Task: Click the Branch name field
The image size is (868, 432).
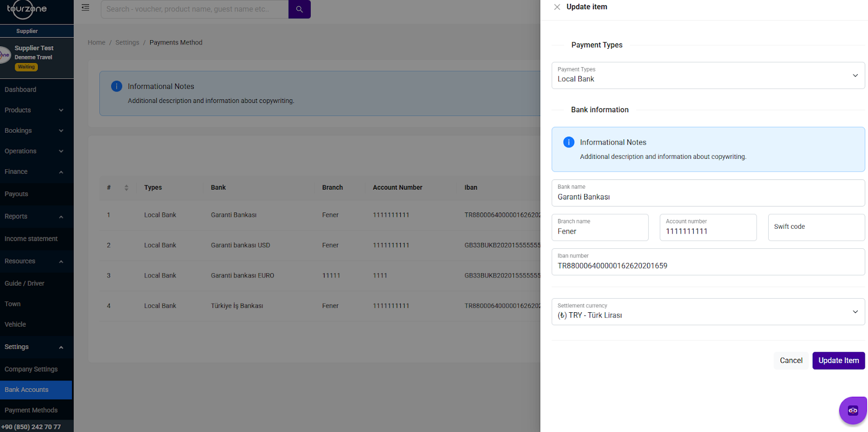Action: click(600, 228)
